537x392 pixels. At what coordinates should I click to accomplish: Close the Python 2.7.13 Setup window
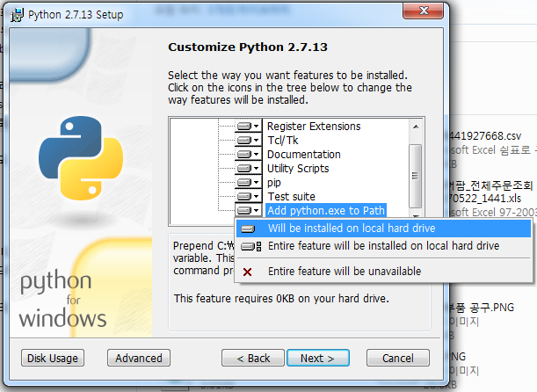pos(424,11)
